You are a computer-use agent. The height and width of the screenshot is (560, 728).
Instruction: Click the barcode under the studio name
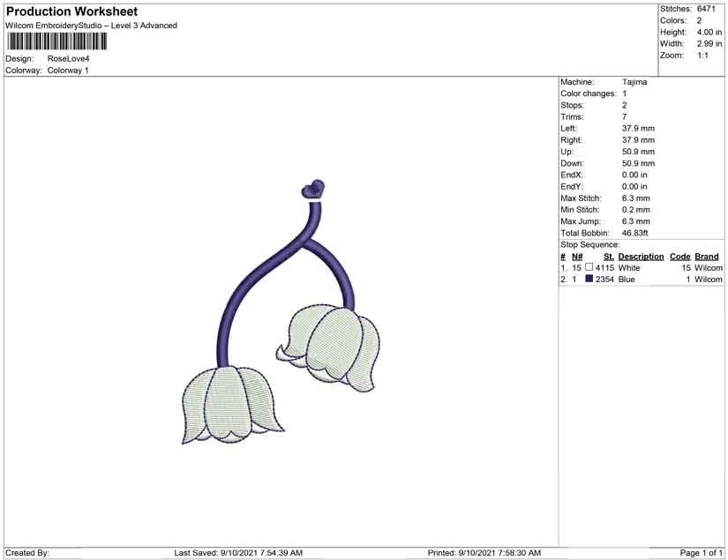(x=57, y=41)
